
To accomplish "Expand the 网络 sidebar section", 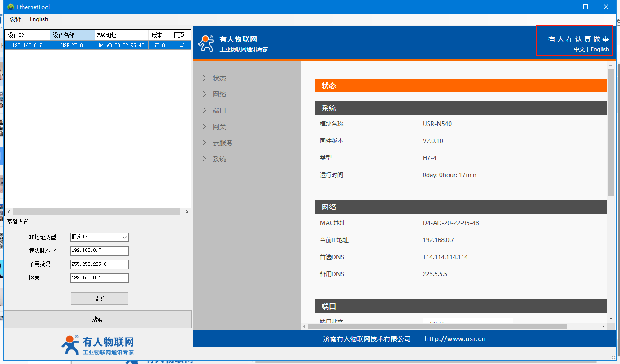I will click(x=219, y=95).
